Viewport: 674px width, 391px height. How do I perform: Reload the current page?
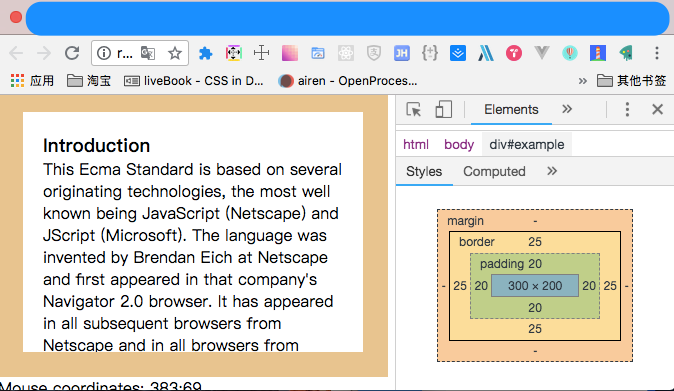(x=72, y=53)
